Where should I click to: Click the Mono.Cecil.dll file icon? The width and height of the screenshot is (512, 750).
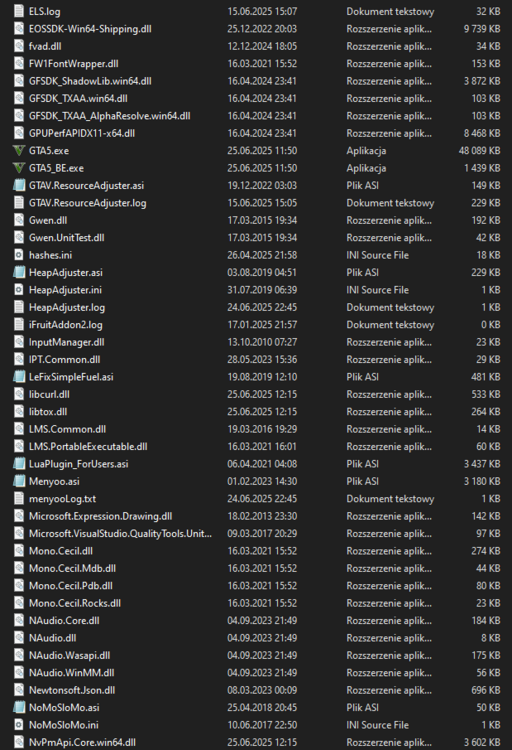point(19,551)
